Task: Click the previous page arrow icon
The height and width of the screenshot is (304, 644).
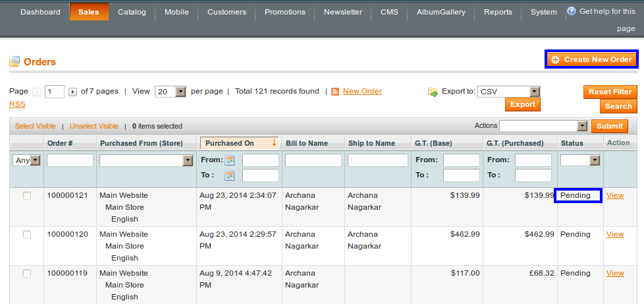Action: [36, 92]
